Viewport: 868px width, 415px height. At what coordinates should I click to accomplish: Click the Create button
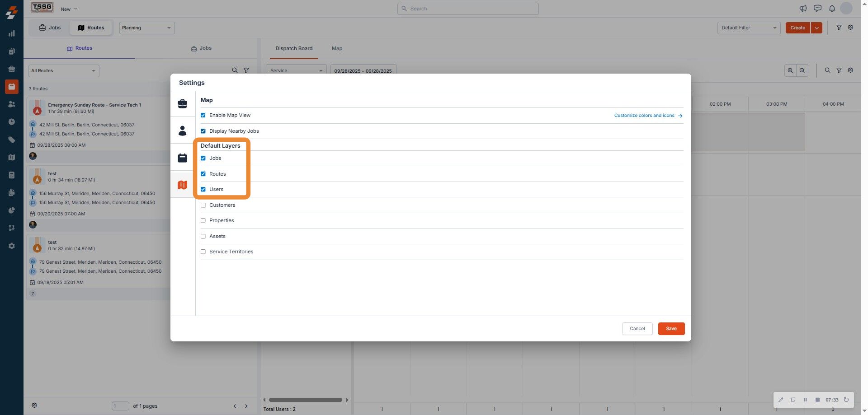[x=797, y=28]
